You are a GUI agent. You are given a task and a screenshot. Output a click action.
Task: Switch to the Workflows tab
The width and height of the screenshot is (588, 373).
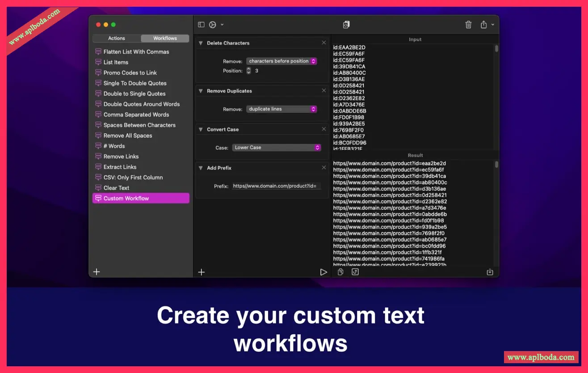(165, 38)
